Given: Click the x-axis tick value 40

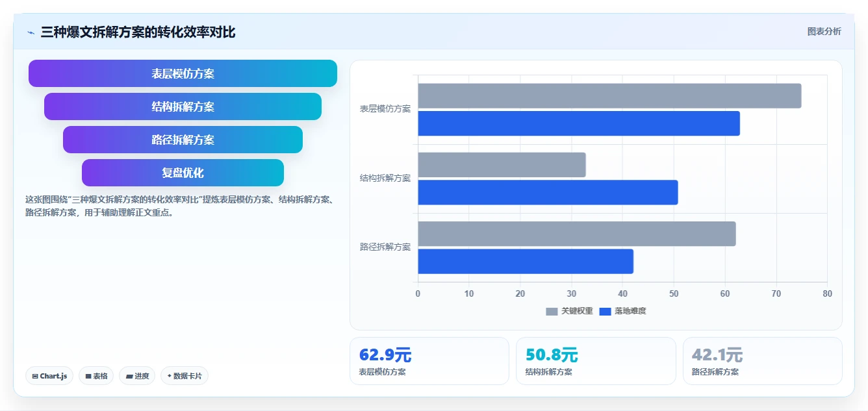Looking at the screenshot, I should pos(622,293).
